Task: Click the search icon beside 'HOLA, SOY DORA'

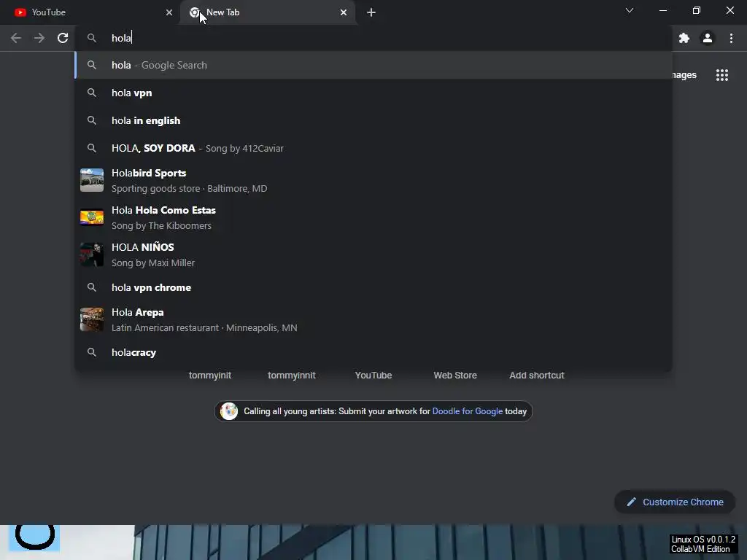Action: [x=92, y=148]
